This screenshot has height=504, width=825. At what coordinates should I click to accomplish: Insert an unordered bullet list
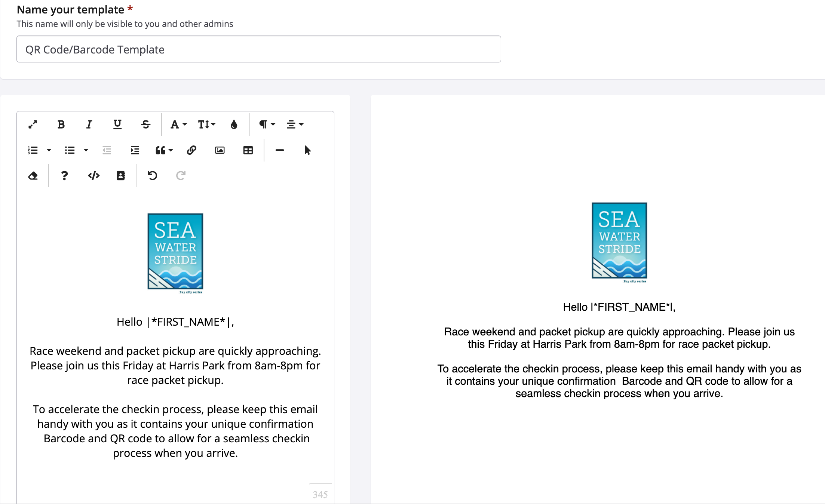click(70, 150)
